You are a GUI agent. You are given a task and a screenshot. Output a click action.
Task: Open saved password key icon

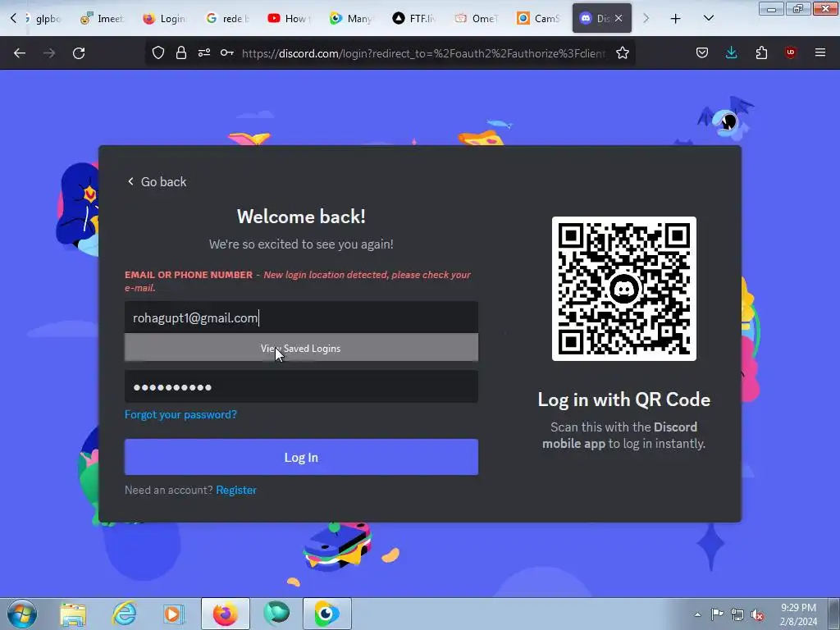pos(226,53)
